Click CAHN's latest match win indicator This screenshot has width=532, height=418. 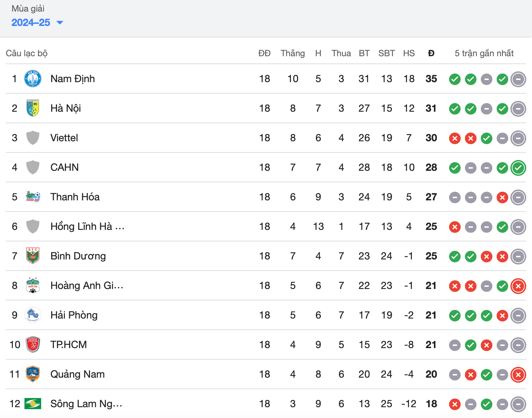click(x=518, y=168)
